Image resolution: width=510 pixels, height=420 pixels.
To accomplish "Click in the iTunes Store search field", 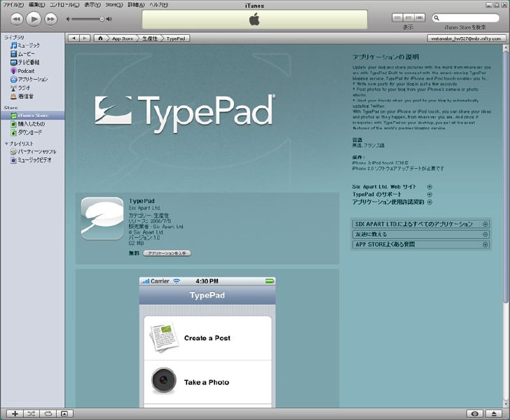I will tap(466, 18).
